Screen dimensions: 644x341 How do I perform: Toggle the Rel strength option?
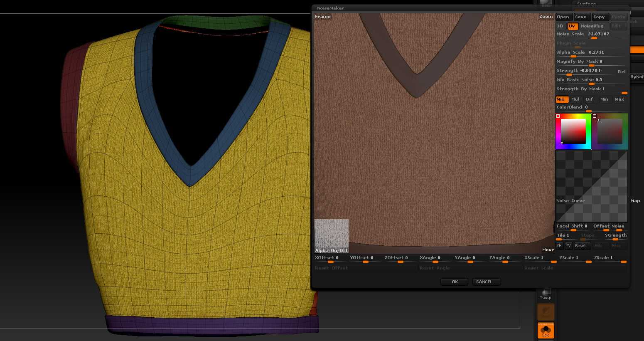[621, 72]
